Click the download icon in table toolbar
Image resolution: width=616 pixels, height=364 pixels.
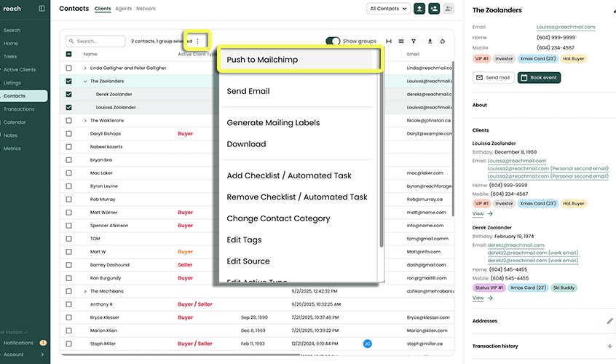(x=430, y=41)
